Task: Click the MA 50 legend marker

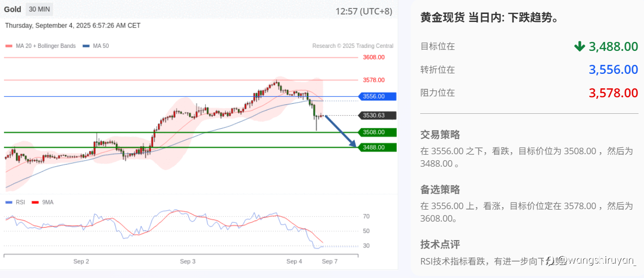Action: coord(86,46)
